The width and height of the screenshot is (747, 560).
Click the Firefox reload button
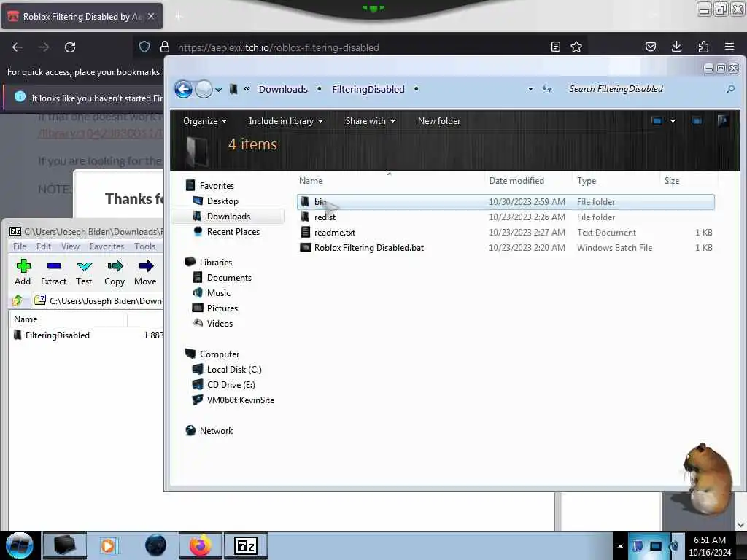tap(70, 47)
